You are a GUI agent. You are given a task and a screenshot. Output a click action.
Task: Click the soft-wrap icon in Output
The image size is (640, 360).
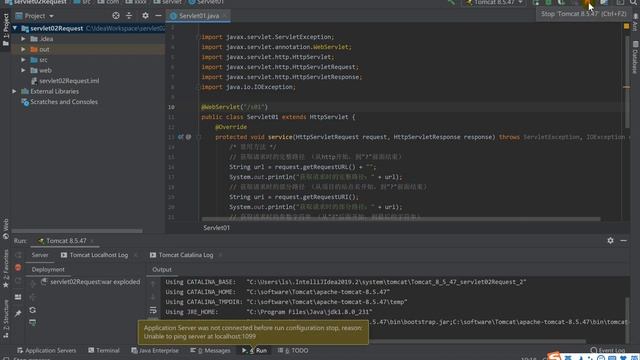click(153, 310)
